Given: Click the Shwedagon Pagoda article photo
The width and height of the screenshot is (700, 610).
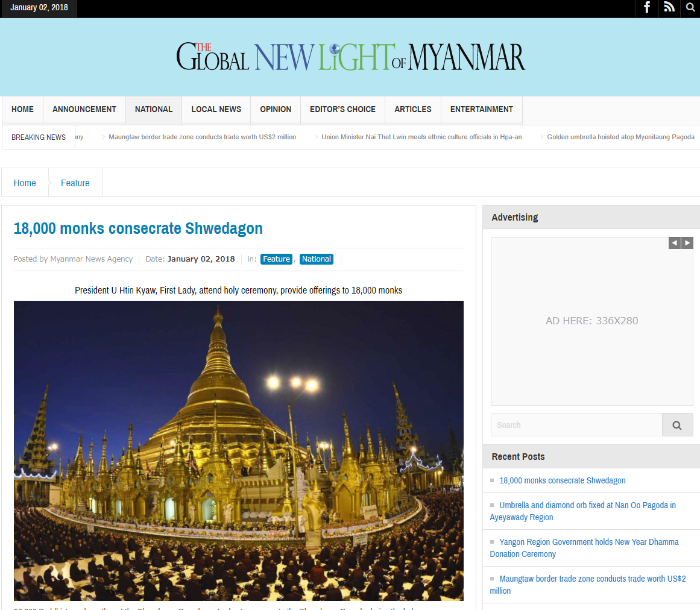Looking at the screenshot, I should pyautogui.click(x=239, y=451).
